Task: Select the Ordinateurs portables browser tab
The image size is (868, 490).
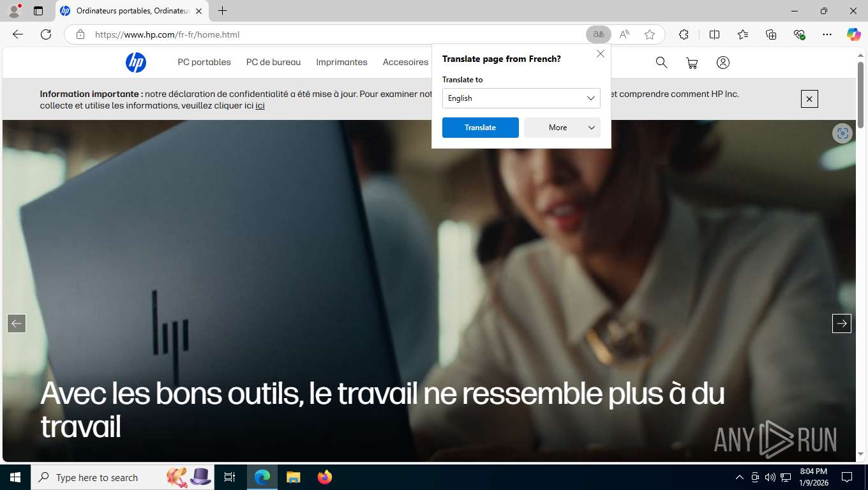Action: pos(131,11)
